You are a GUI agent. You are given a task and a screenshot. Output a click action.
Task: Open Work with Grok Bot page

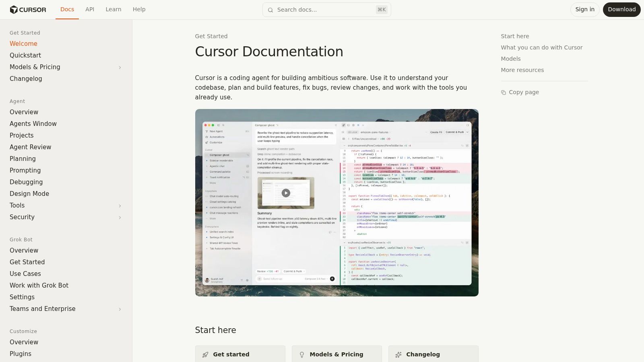click(x=39, y=286)
